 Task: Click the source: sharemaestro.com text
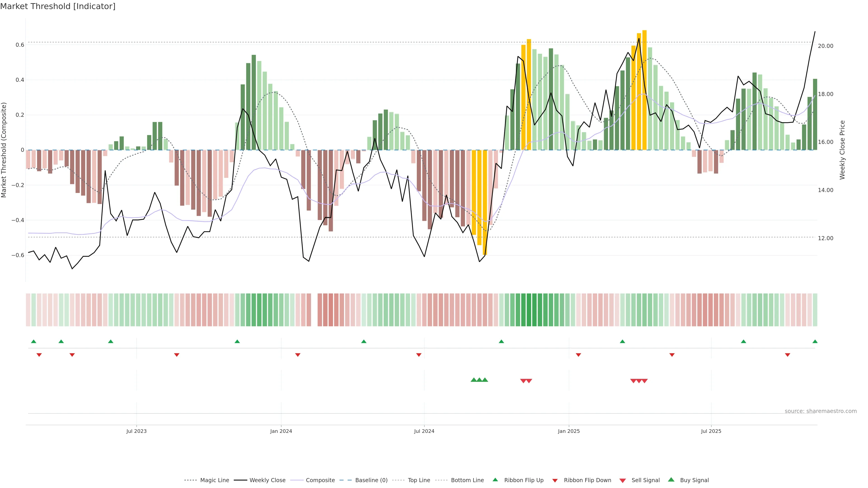[x=821, y=411]
